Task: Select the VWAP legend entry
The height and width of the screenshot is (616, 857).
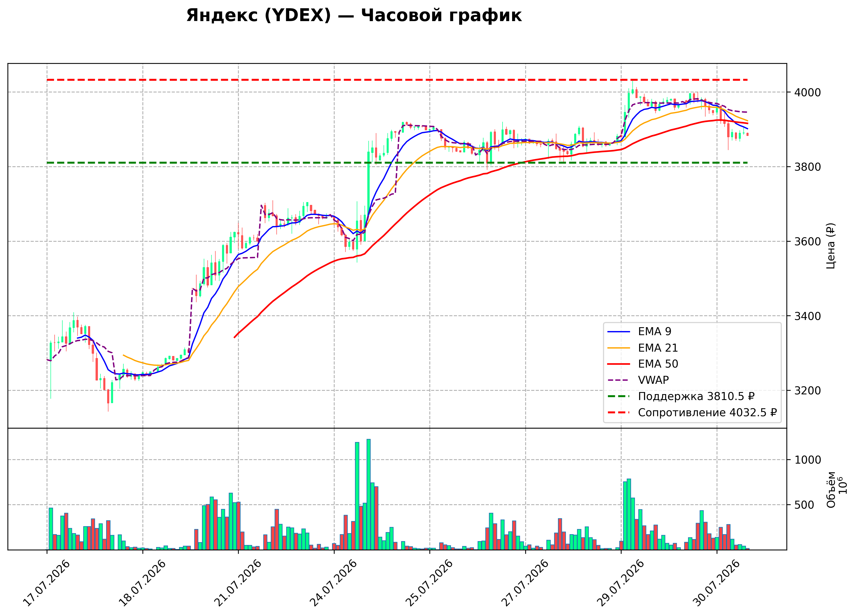Action: pos(638,380)
